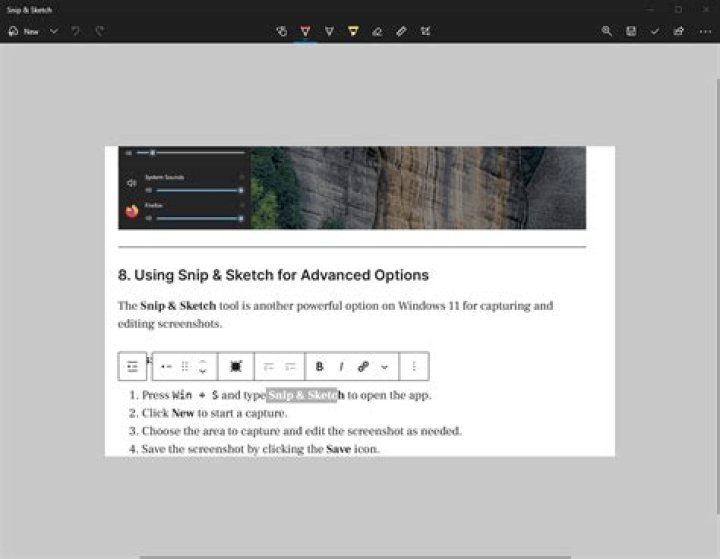Select the Eraser tool
720x559 pixels.
point(377,31)
